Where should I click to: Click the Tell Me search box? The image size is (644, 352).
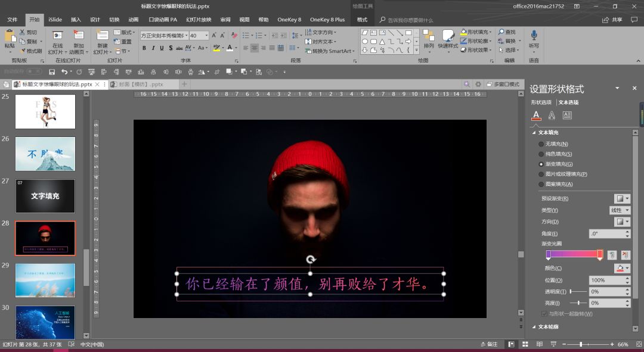410,20
